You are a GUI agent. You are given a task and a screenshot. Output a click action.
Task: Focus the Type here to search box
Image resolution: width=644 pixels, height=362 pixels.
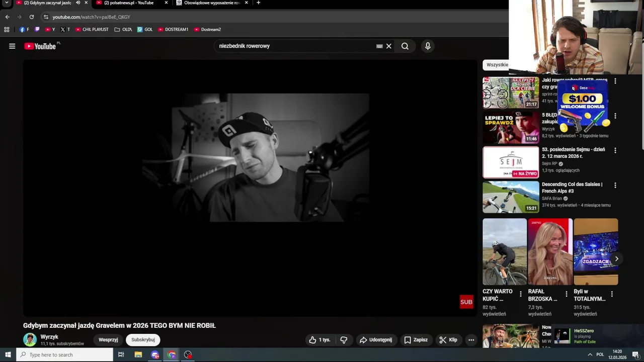click(64, 355)
